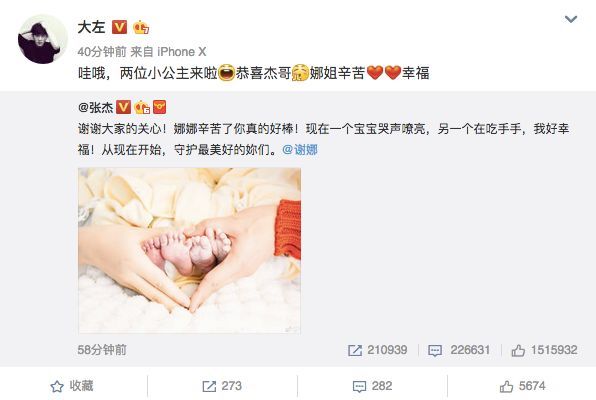Like the original post with 1515932 likes

pyautogui.click(x=544, y=350)
